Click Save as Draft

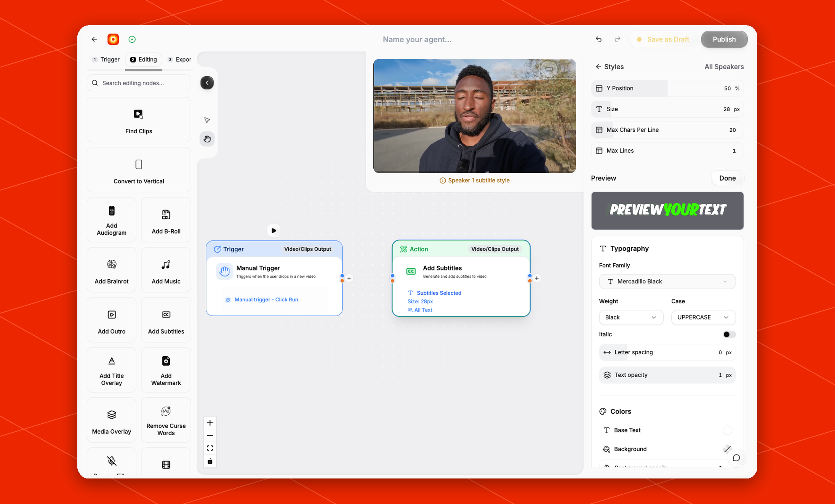click(663, 39)
